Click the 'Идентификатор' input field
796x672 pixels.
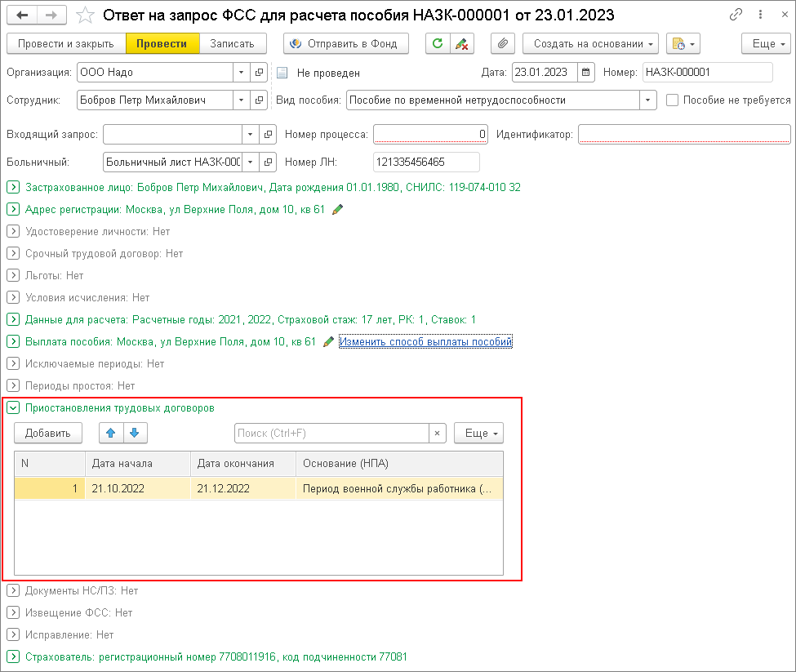pos(684,135)
